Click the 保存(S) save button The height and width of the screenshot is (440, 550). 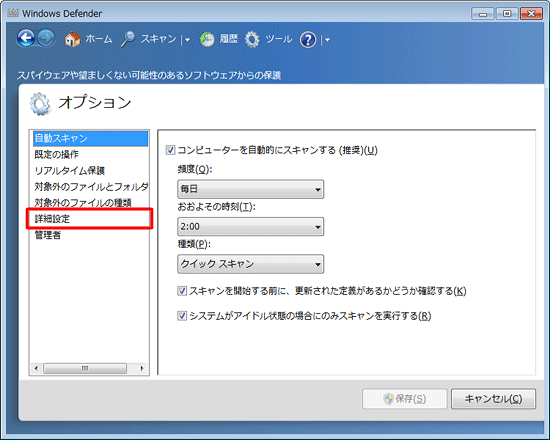click(405, 399)
